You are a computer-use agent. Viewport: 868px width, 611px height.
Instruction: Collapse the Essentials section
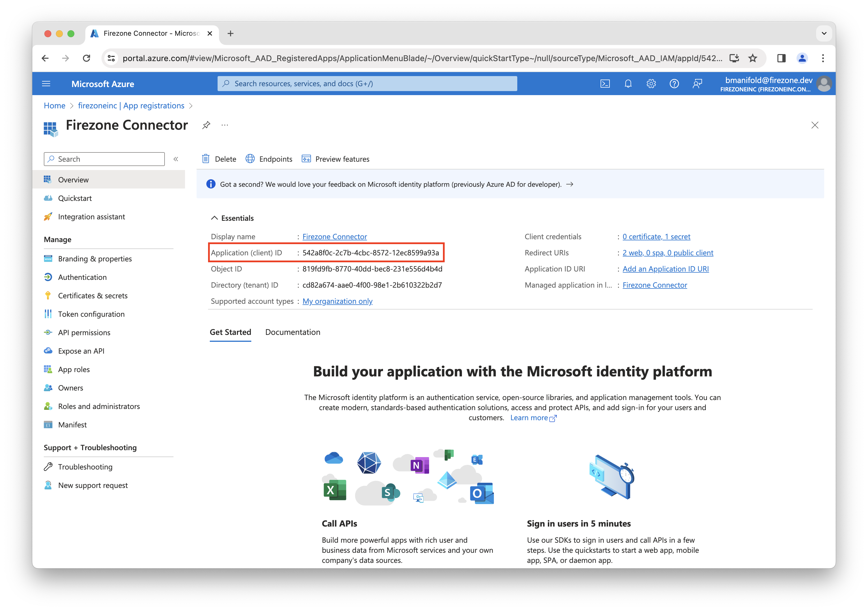point(214,218)
